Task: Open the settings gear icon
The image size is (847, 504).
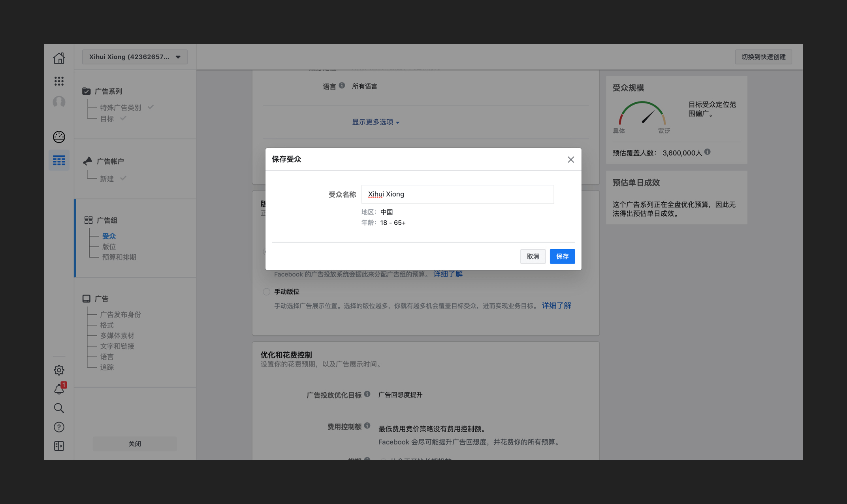Action: point(59,370)
